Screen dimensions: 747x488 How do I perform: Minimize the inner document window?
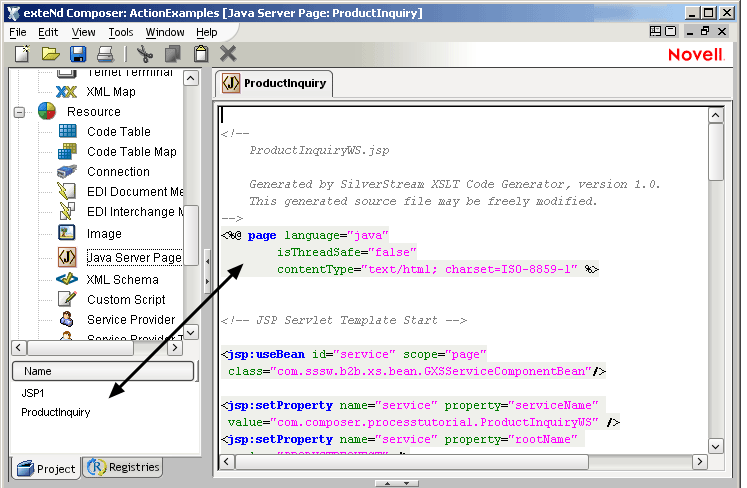pyautogui.click(x=690, y=32)
